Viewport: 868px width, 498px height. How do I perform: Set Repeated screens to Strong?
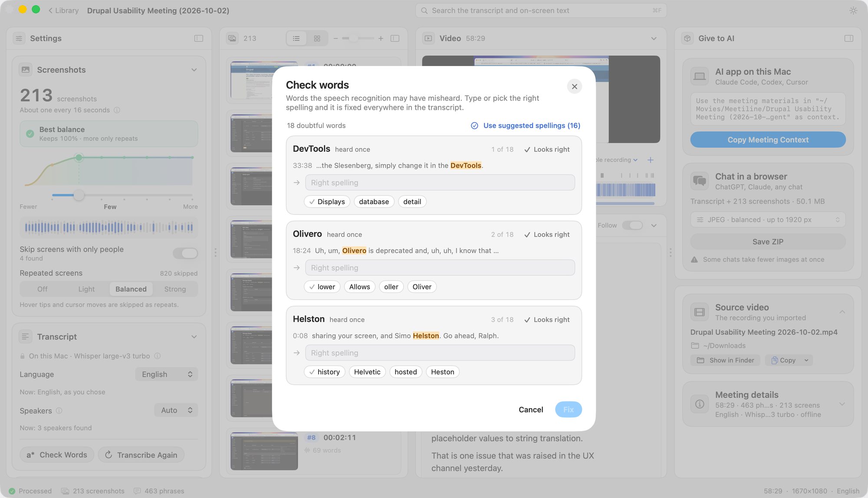(x=175, y=289)
